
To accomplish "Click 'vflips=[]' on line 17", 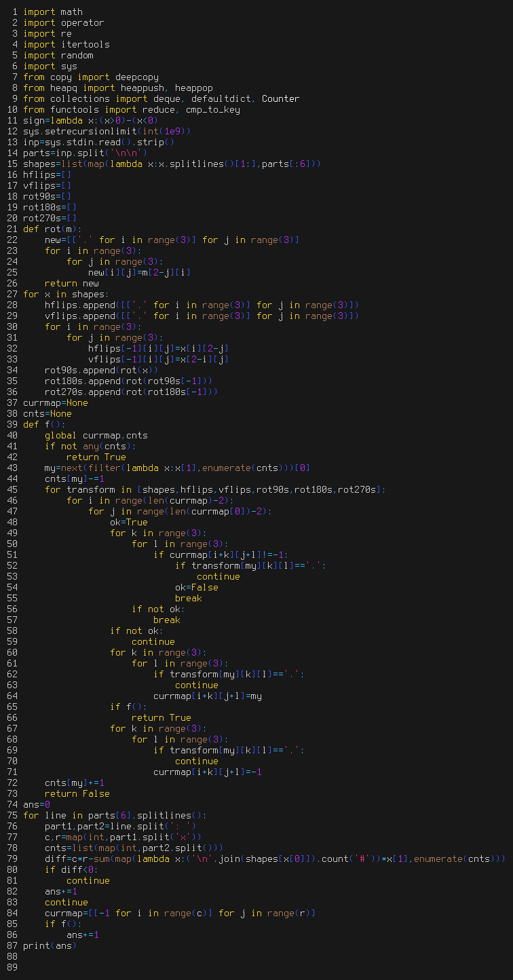I will pyautogui.click(x=47, y=185).
